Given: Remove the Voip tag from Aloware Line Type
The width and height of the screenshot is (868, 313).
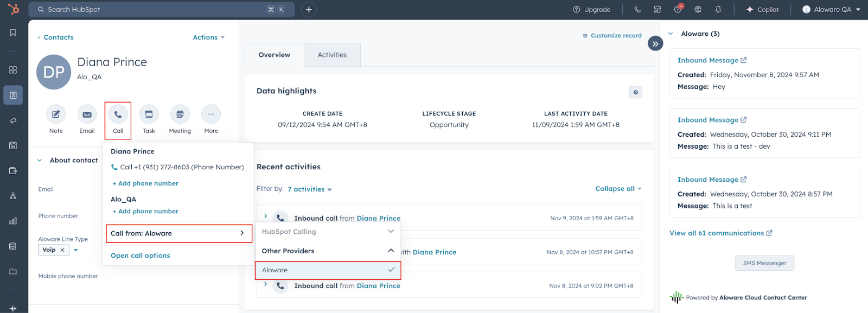Looking at the screenshot, I should (62, 250).
